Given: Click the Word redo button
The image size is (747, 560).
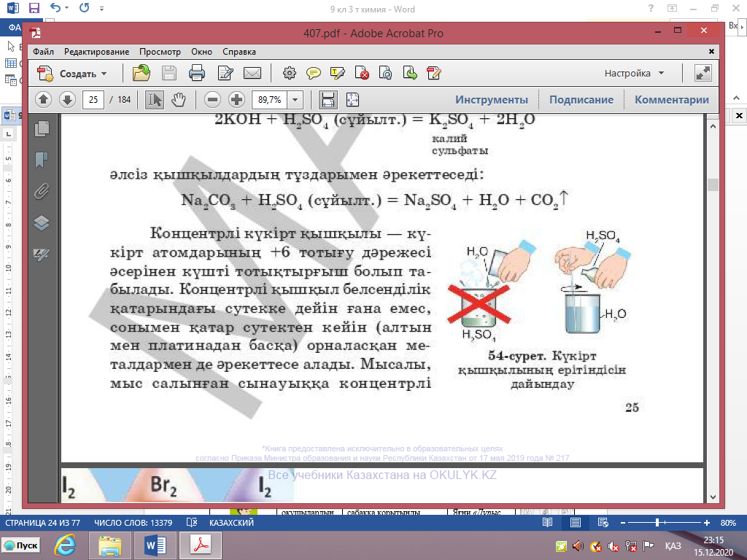Looking at the screenshot, I should pos(85,7).
